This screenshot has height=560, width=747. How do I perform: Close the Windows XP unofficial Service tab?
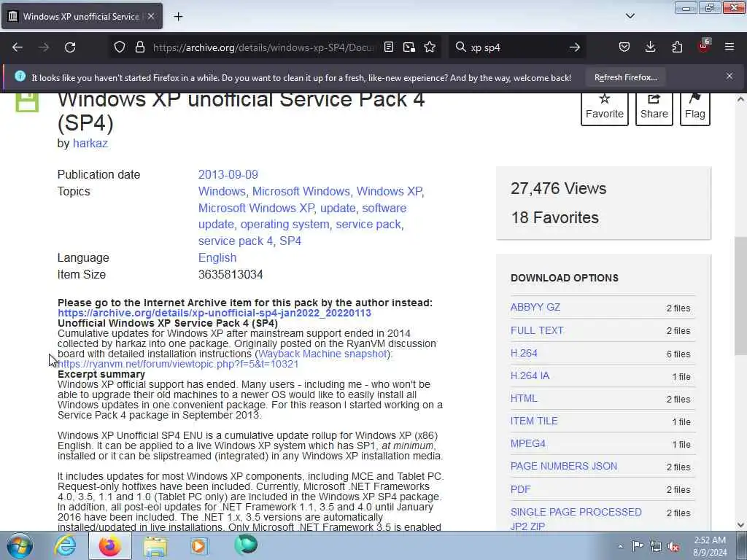pyautogui.click(x=151, y=16)
